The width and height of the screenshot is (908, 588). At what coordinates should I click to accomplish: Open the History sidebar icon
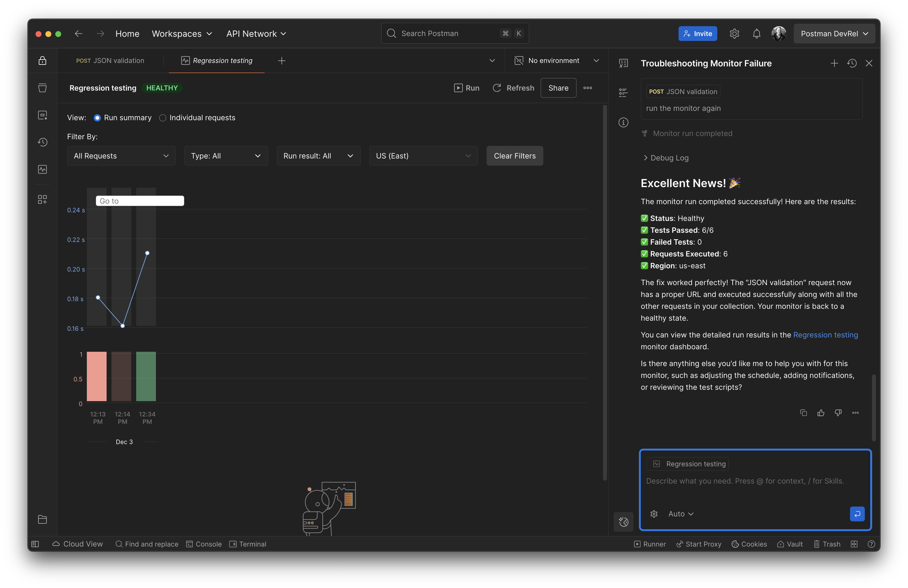[x=42, y=142]
